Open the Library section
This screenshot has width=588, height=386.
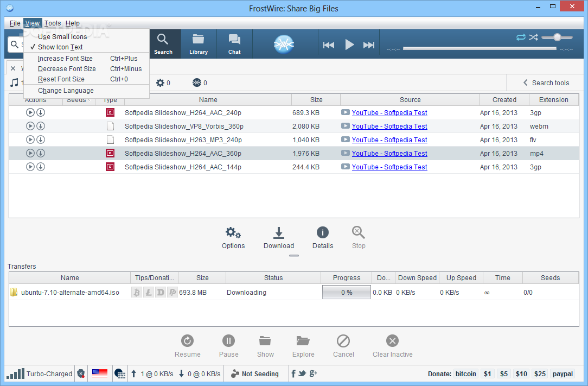pos(199,44)
